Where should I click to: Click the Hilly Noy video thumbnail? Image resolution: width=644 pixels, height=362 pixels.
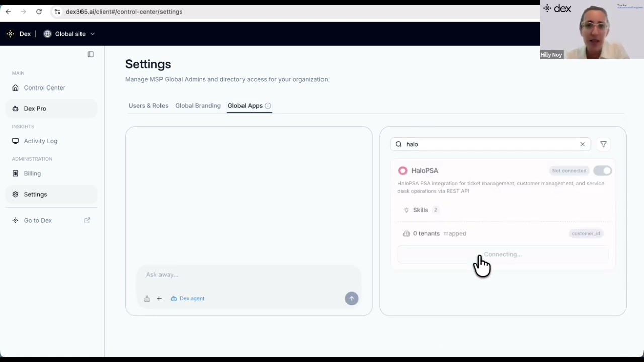[x=592, y=30]
